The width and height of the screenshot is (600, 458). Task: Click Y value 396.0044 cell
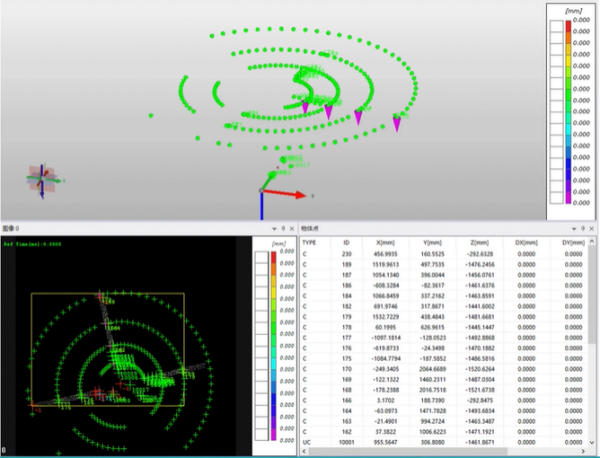432,275
